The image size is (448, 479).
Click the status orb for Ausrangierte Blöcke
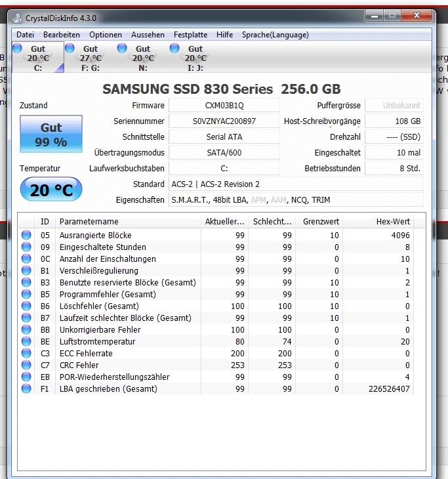pos(26,235)
